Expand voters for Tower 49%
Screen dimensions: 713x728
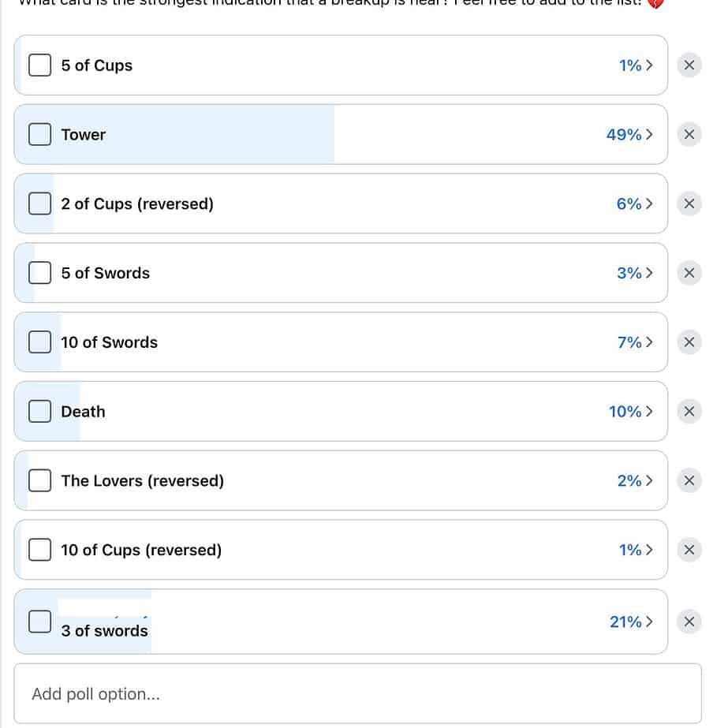(x=629, y=134)
